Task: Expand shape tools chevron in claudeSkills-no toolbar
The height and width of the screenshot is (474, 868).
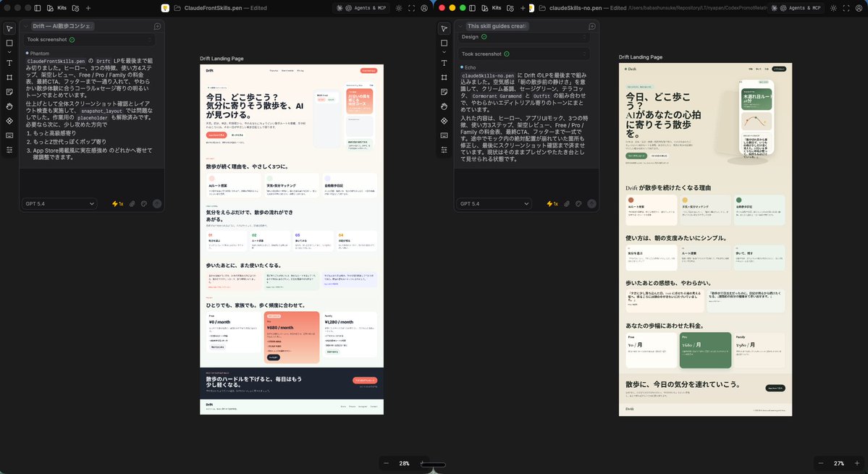Action: [x=444, y=53]
